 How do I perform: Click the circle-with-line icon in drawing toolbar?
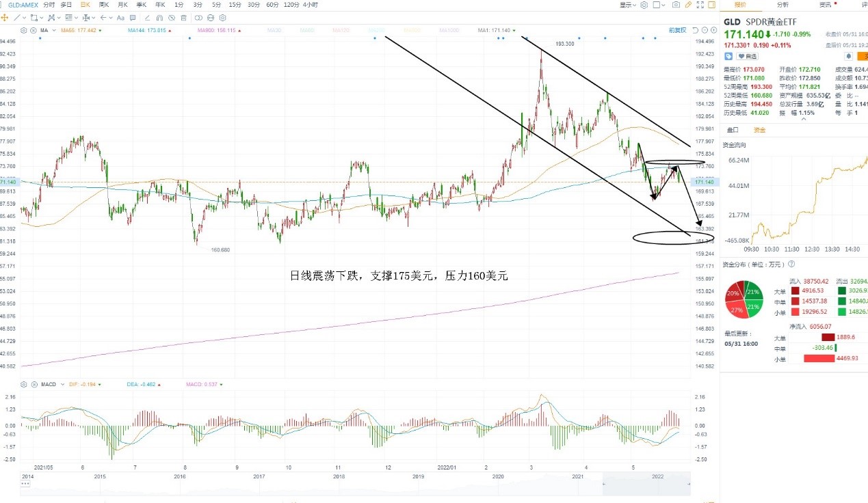(211, 18)
